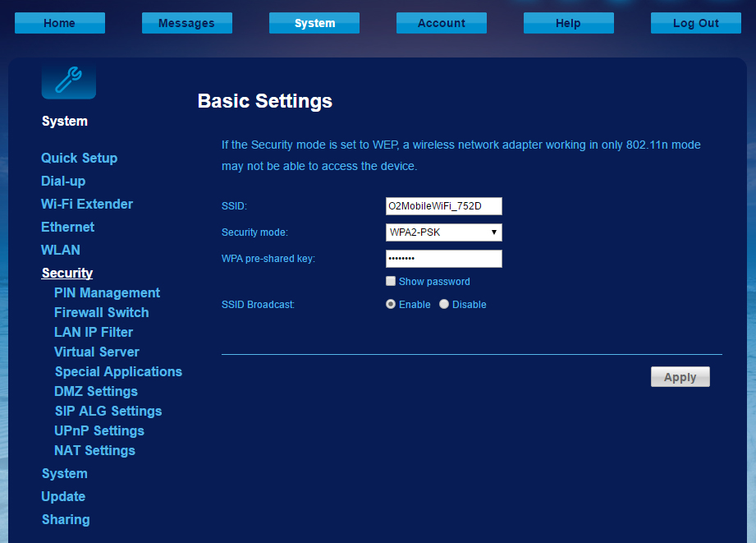Select Disable for SSID Broadcast
This screenshot has height=543, width=756.
click(x=444, y=304)
